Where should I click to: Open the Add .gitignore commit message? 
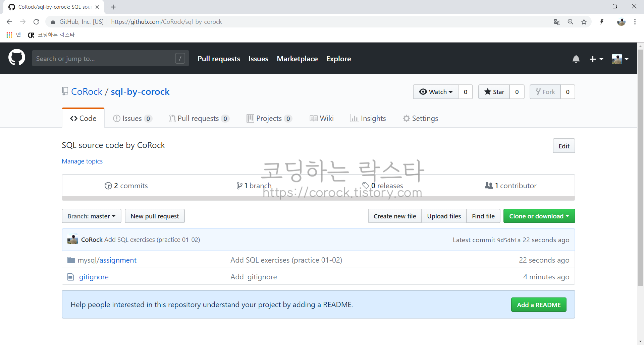[x=254, y=277]
